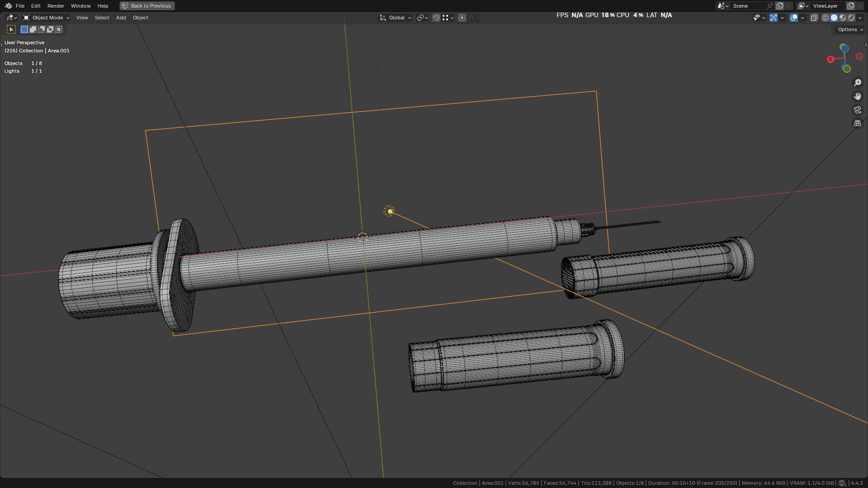The image size is (868, 488).
Task: Switch to solid viewport shading
Action: click(x=834, y=18)
